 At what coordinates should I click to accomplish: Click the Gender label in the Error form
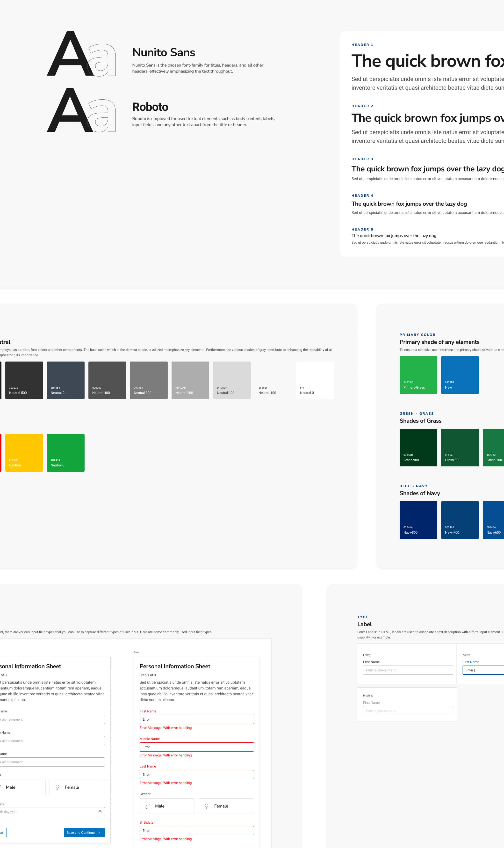[145, 794]
